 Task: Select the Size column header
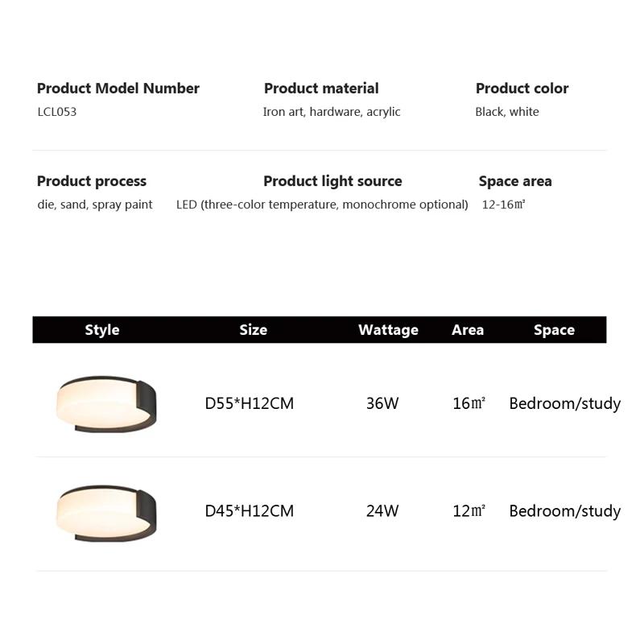253,330
